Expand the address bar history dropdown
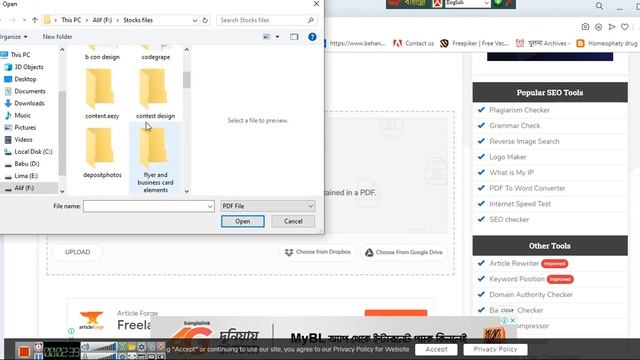 click(195, 20)
